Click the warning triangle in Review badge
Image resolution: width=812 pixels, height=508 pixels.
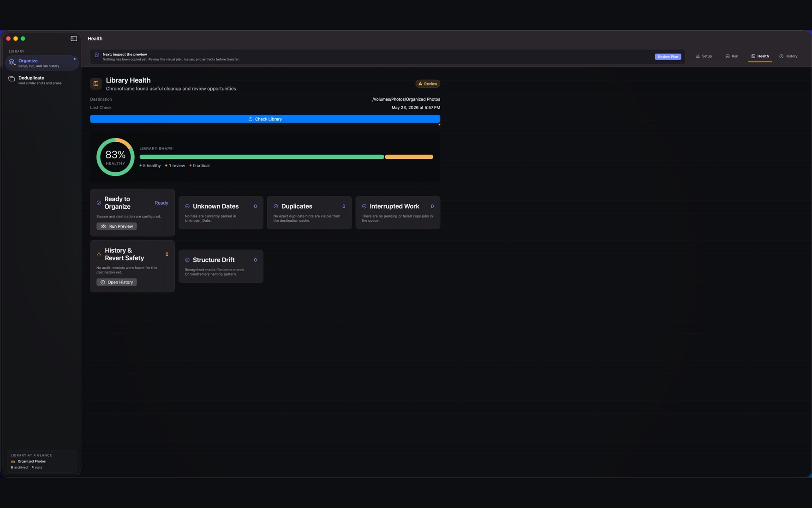pyautogui.click(x=420, y=84)
